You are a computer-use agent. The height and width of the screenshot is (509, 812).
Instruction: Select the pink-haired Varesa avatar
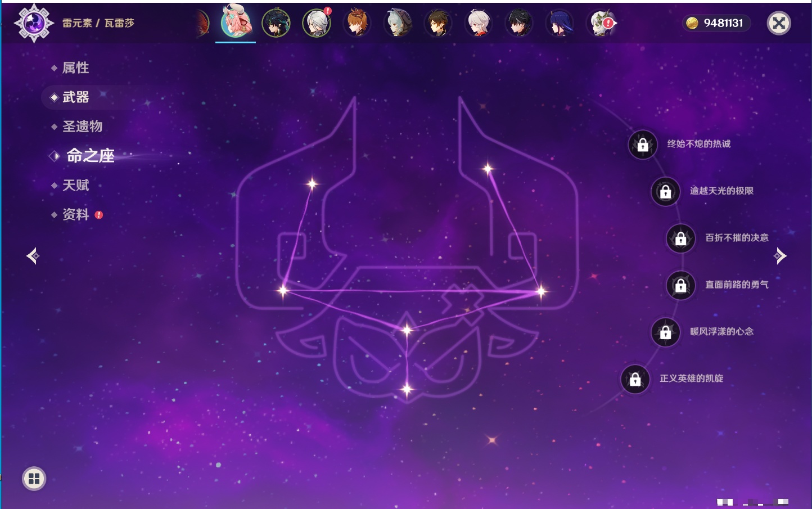(236, 21)
